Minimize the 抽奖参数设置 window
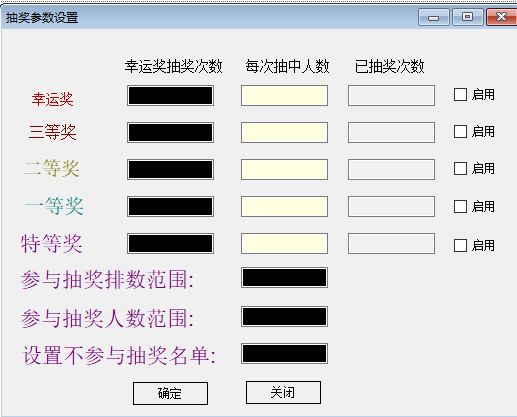517x417 pixels. (434, 17)
